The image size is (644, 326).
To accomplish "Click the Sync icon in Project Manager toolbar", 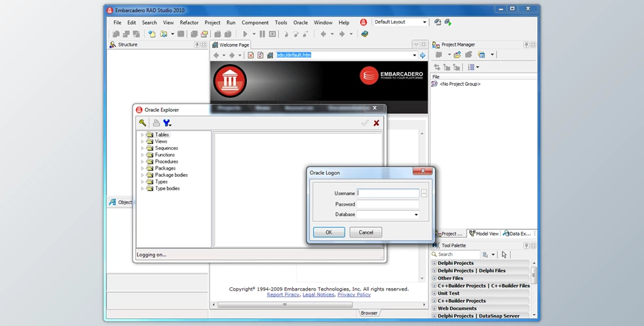I will click(x=437, y=67).
